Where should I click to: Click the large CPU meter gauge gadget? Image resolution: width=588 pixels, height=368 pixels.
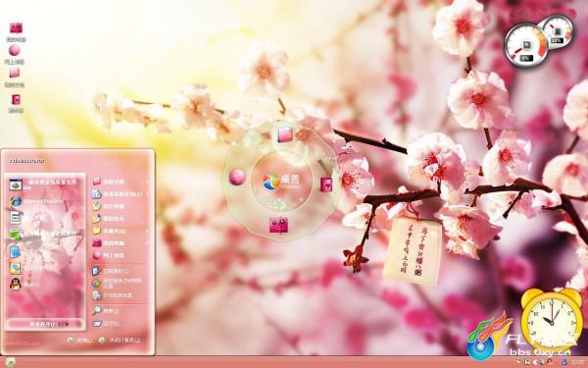coord(525,45)
